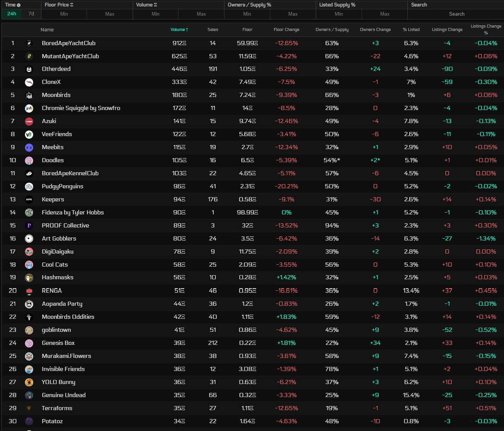This screenshot has width=504, height=431.
Task: Open the BoredApeYachtClub collection
Action: pos(68,43)
